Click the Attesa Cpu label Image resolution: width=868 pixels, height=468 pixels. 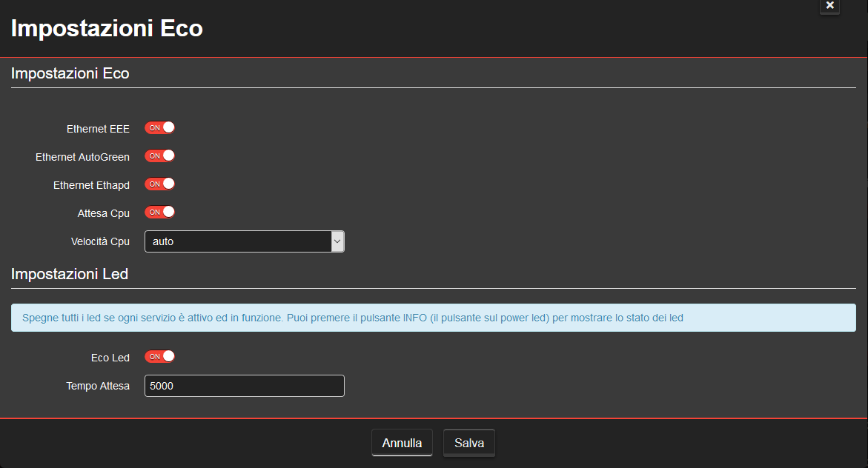click(x=103, y=213)
